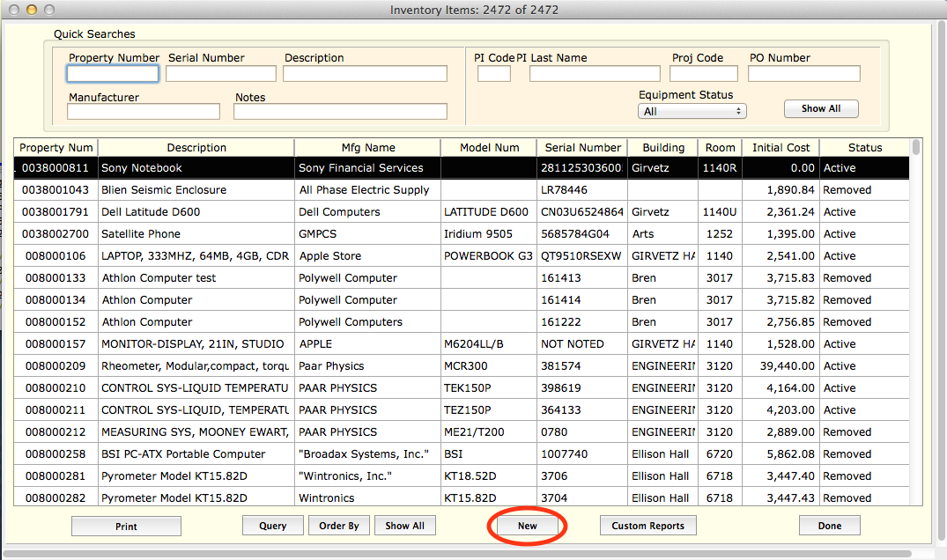Click the PO Number search field
Image resolution: width=947 pixels, height=560 pixels.
[803, 74]
